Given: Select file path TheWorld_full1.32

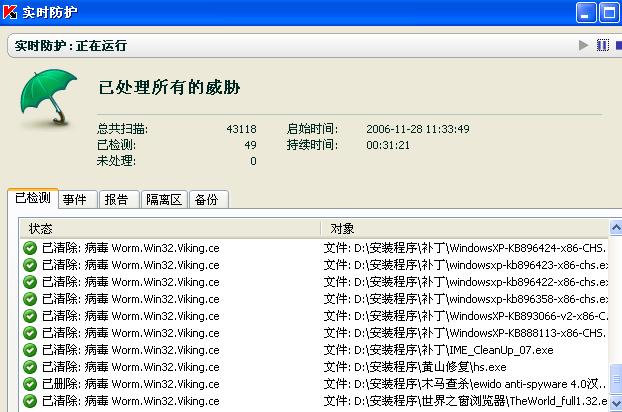Looking at the screenshot, I should click(465, 401).
